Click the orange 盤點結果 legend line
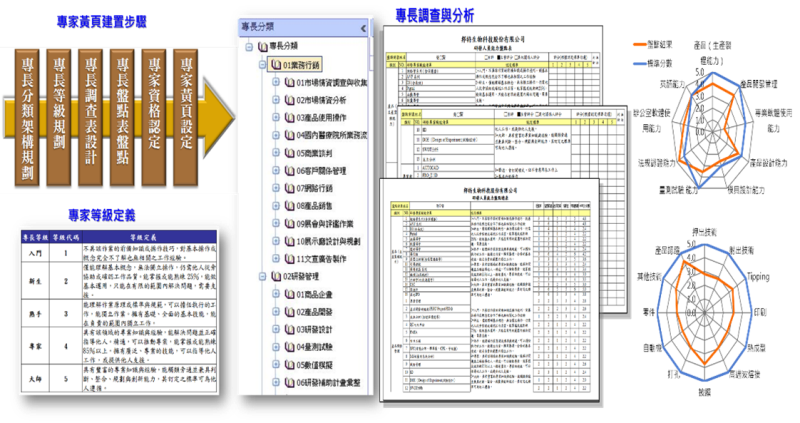The image size is (800, 423). click(639, 45)
